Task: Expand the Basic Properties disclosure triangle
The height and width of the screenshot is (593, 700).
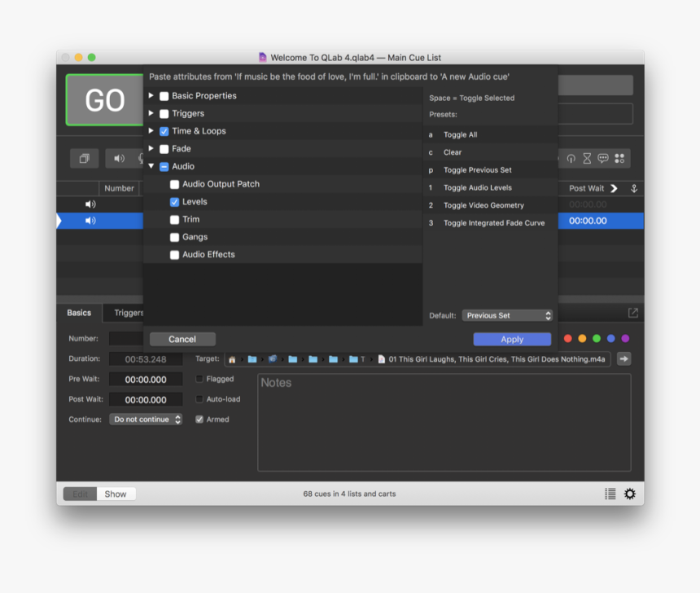Action: [151, 95]
